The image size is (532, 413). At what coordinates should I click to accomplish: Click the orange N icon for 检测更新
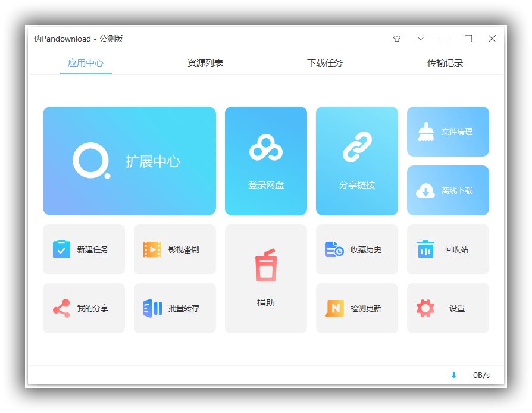click(334, 308)
